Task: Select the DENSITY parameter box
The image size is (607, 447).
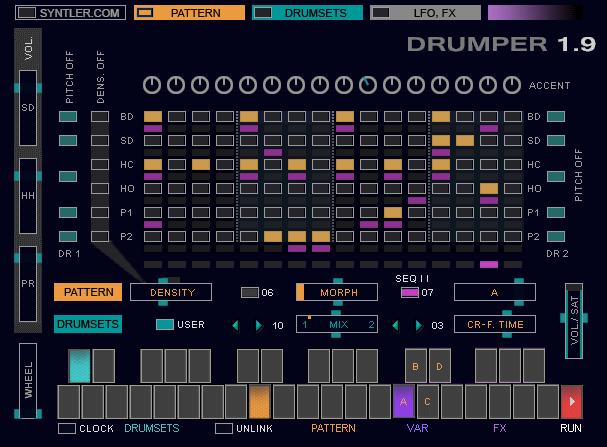Action: click(x=171, y=292)
